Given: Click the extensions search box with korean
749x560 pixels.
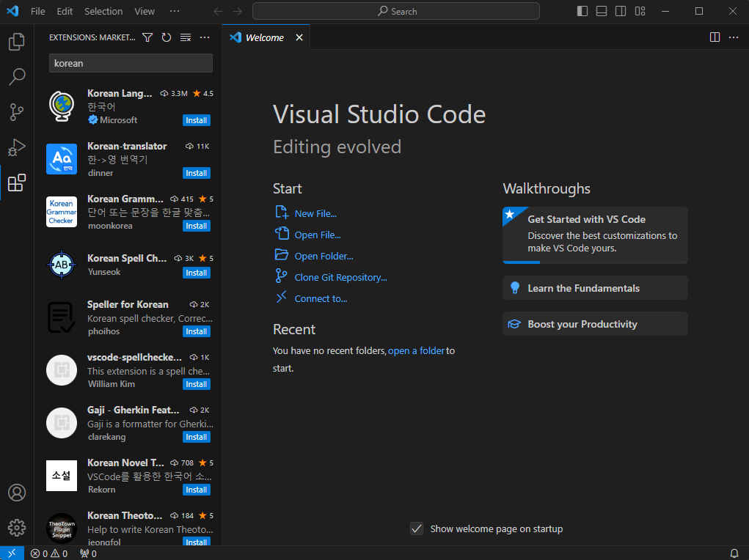Looking at the screenshot, I should tap(131, 63).
